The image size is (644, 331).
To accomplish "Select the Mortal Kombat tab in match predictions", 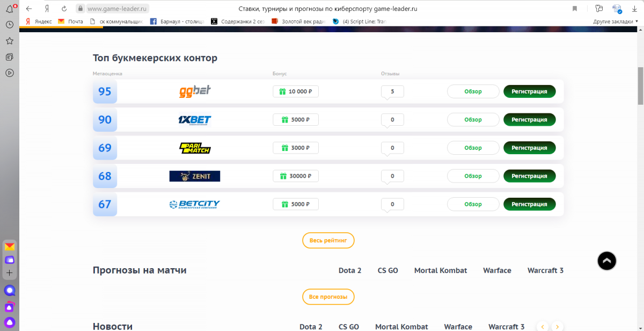I will point(441,270).
